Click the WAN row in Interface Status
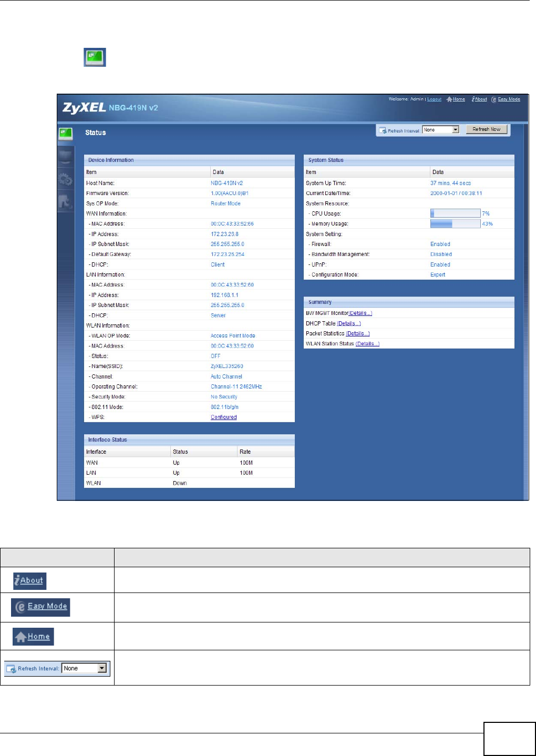This screenshot has height=756, width=536. coord(189,463)
